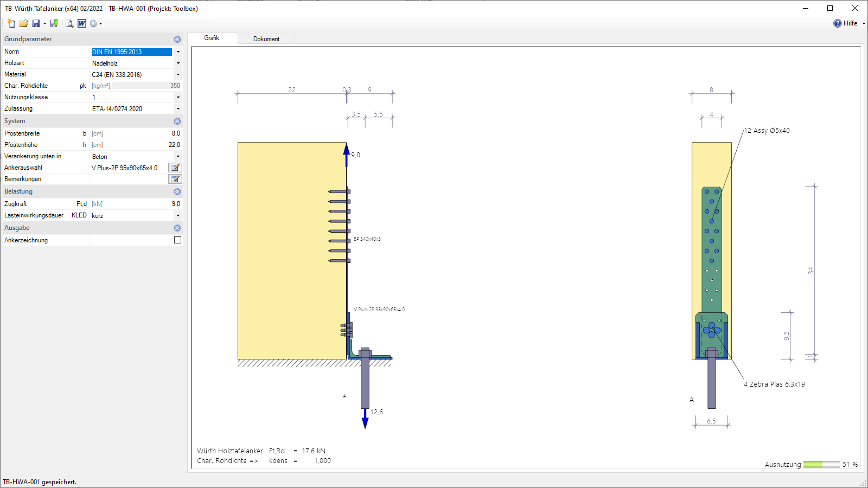Create a new document via toolbar icon

(11, 23)
